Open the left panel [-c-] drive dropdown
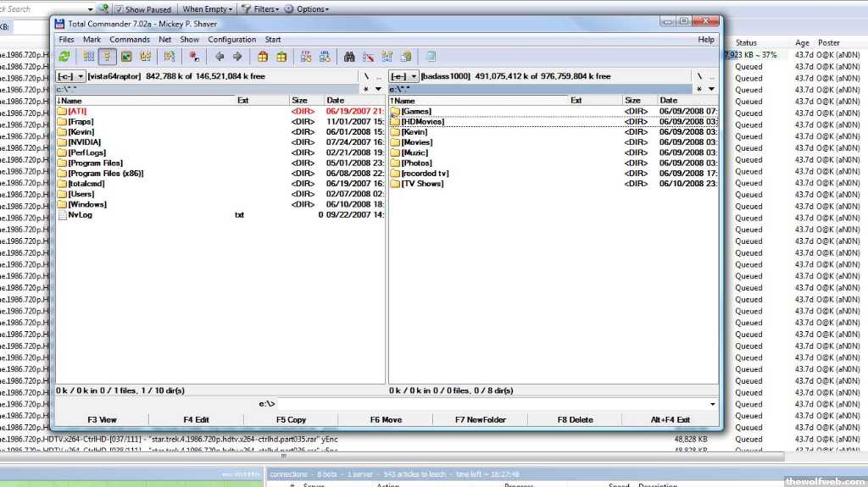 point(70,76)
